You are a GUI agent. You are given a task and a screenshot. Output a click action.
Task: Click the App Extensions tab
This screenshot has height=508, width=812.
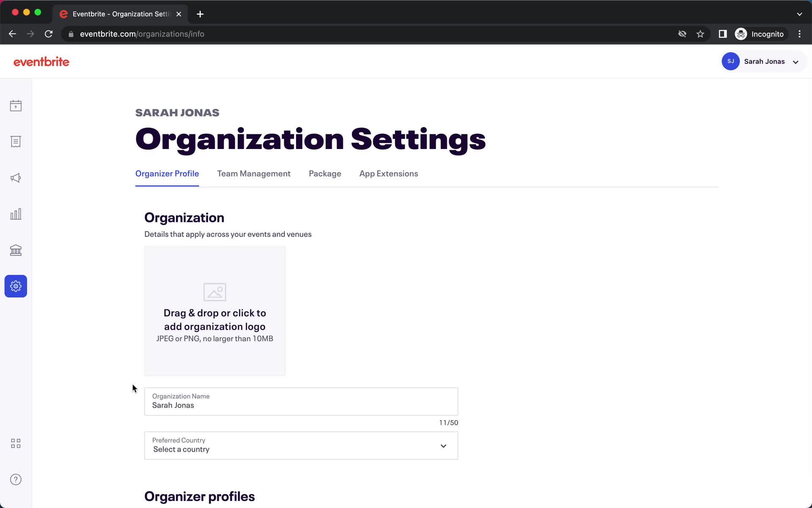click(x=389, y=173)
